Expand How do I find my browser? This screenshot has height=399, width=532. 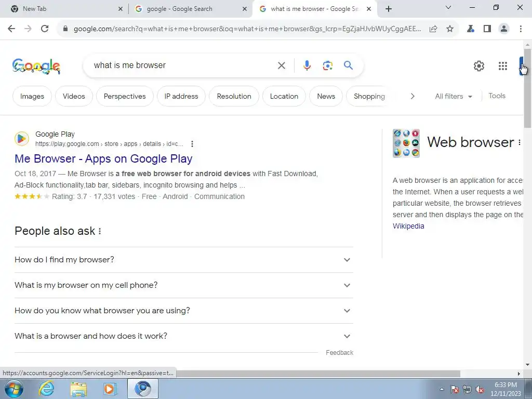coord(184,260)
